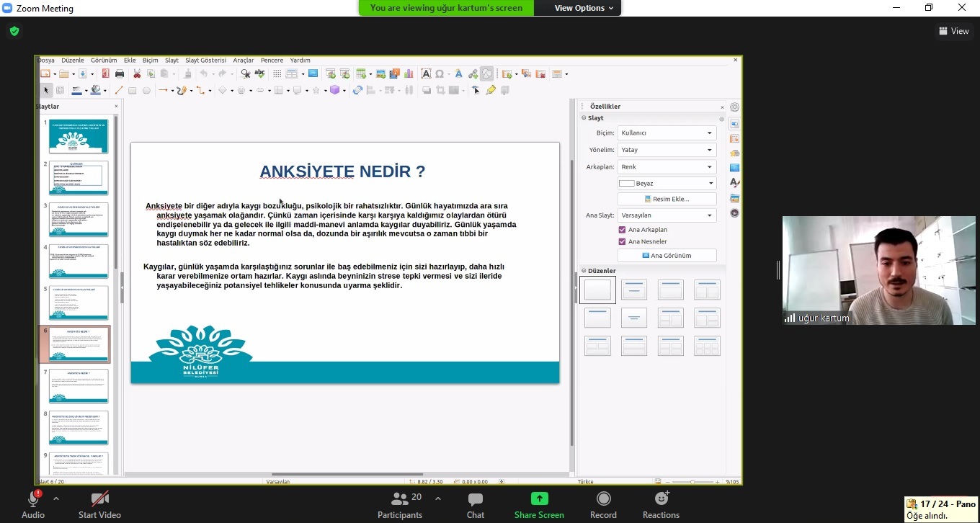The image size is (980, 523).
Task: Click the Insert Hyperlink icon
Action: tap(473, 73)
